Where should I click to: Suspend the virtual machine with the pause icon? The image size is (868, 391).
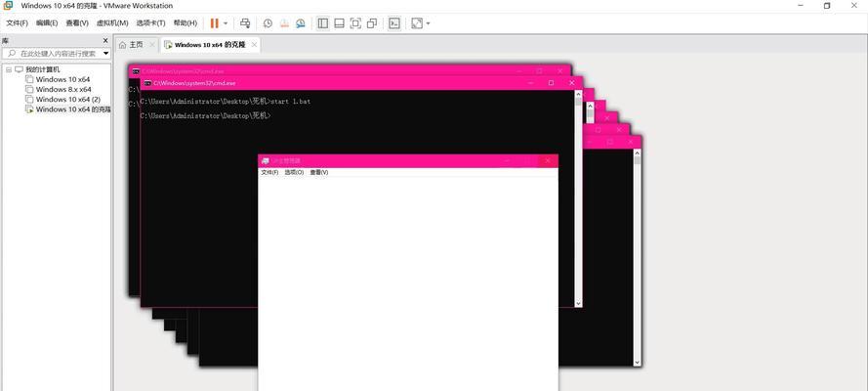[214, 23]
